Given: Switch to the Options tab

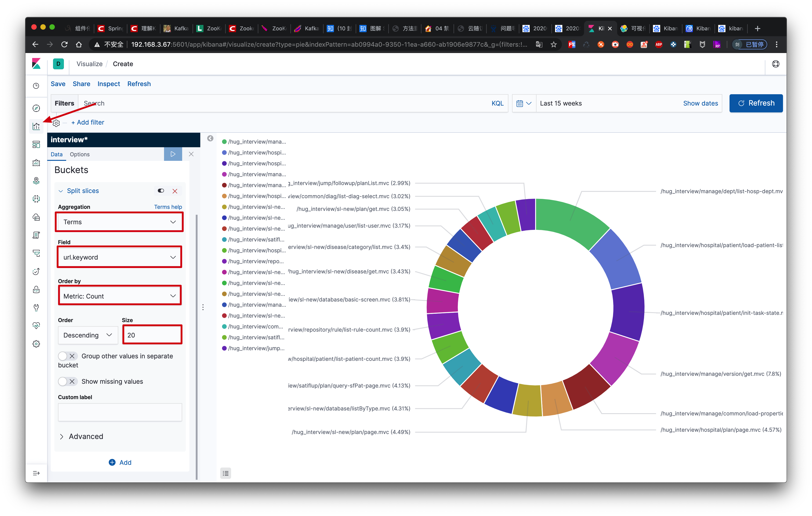Looking at the screenshot, I should tap(80, 154).
